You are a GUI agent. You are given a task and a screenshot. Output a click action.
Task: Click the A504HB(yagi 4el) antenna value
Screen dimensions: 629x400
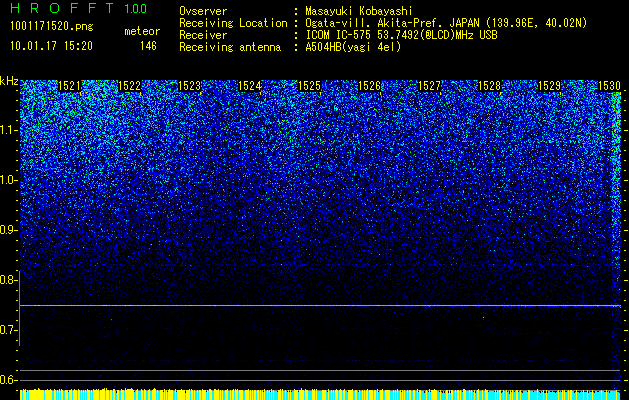(353, 47)
